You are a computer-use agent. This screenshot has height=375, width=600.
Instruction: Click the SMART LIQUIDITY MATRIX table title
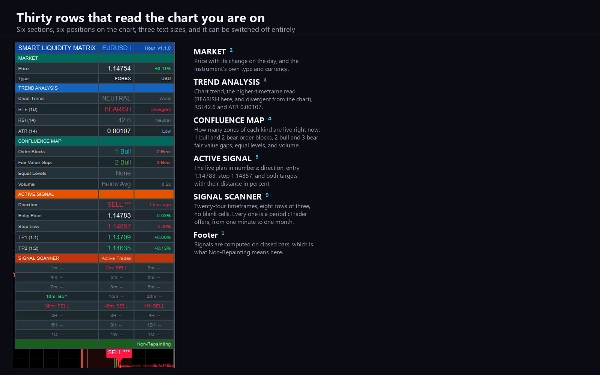[57, 48]
